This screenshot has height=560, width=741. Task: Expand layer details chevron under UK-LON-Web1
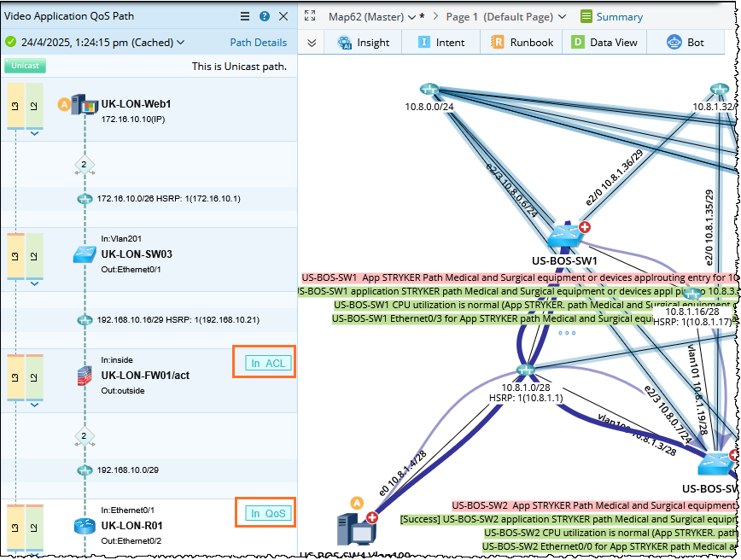point(34,134)
